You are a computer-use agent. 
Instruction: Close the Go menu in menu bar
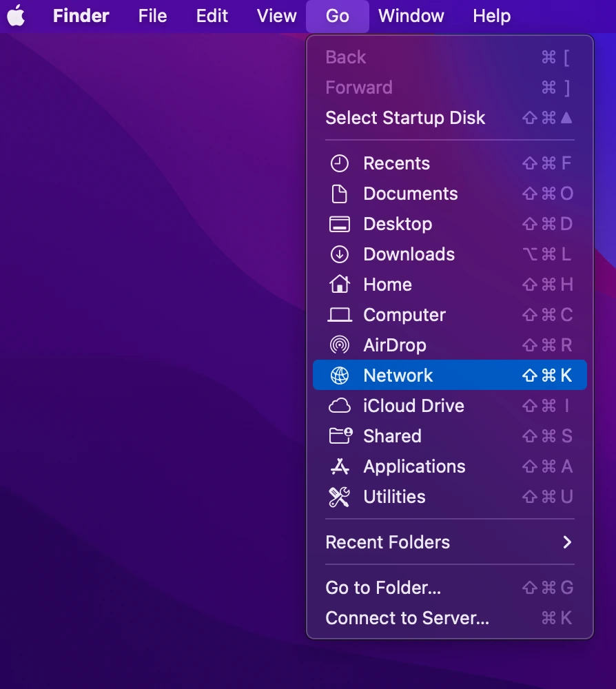(338, 16)
